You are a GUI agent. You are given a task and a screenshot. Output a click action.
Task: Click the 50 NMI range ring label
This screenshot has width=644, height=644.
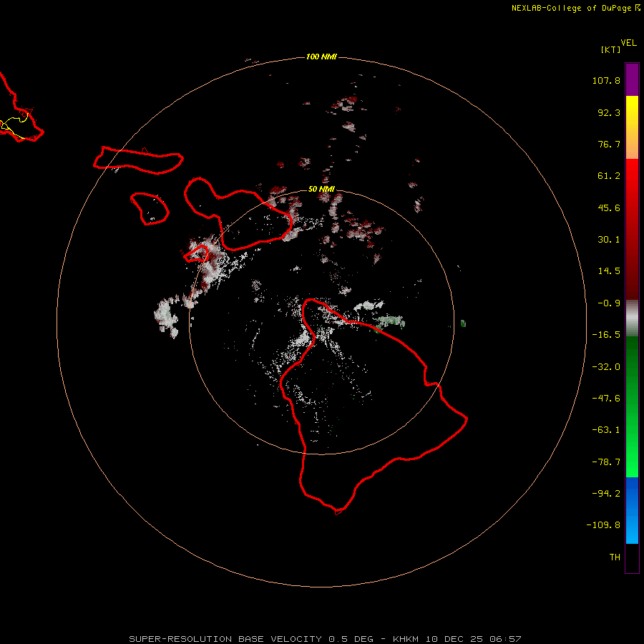(x=321, y=189)
